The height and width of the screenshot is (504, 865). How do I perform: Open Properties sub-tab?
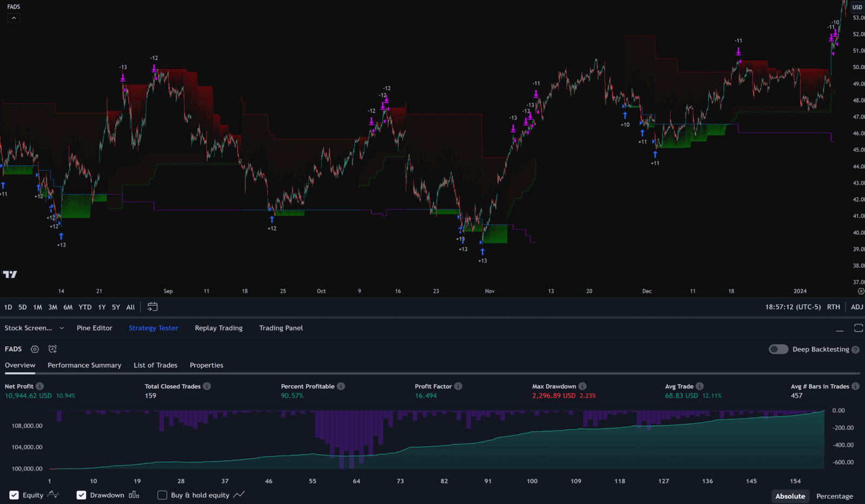point(207,365)
